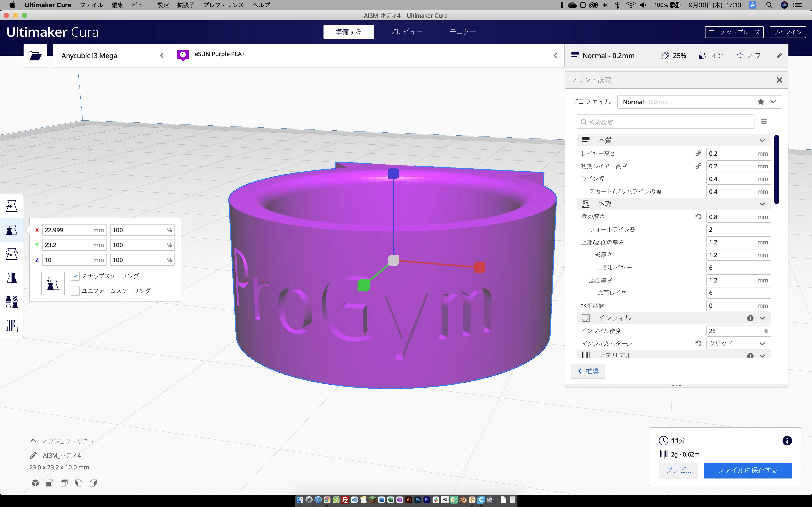Switch to the 推奨 settings view

(587, 371)
